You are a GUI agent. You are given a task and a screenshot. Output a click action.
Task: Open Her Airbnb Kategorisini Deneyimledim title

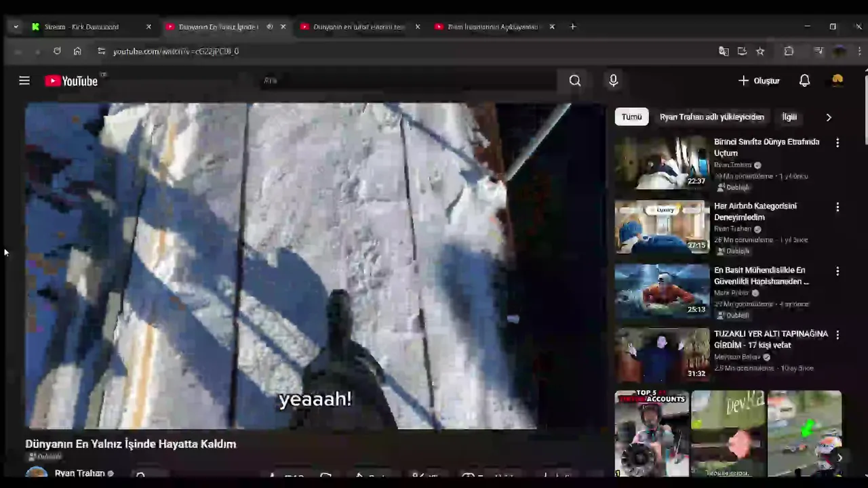click(x=755, y=211)
